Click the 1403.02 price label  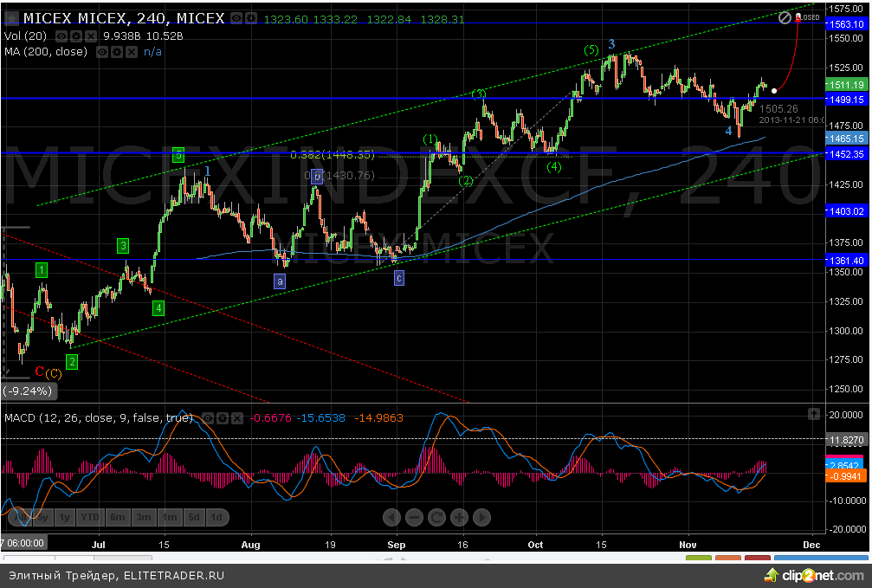click(846, 210)
